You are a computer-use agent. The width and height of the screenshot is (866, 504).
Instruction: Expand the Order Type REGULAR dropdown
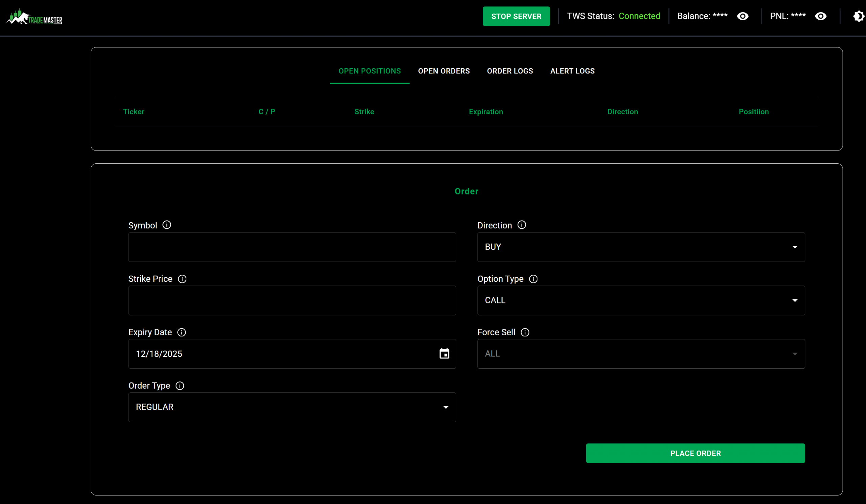click(292, 407)
